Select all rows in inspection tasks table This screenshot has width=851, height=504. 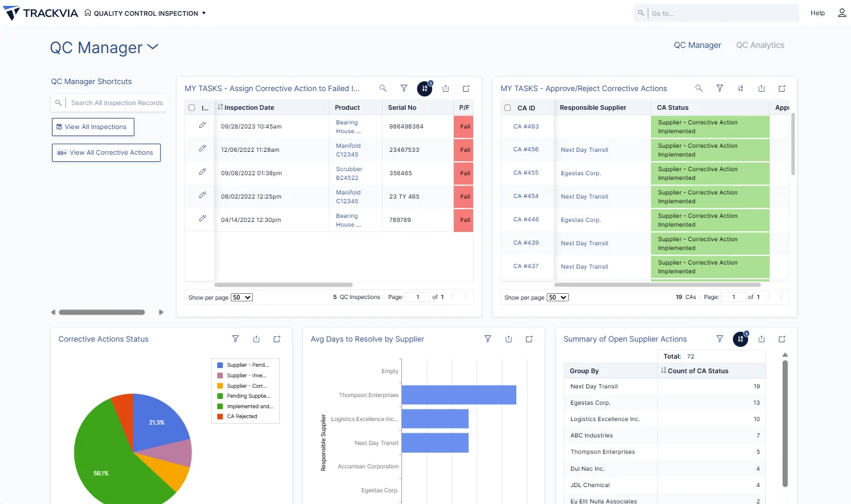[x=192, y=108]
